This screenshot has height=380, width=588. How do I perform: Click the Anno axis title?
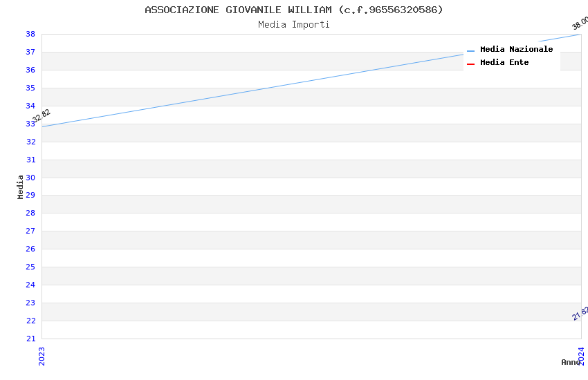[x=571, y=362]
